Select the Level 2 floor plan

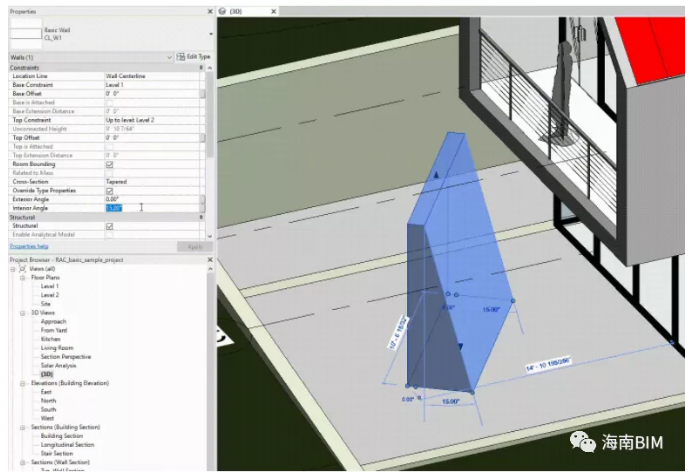pos(50,295)
